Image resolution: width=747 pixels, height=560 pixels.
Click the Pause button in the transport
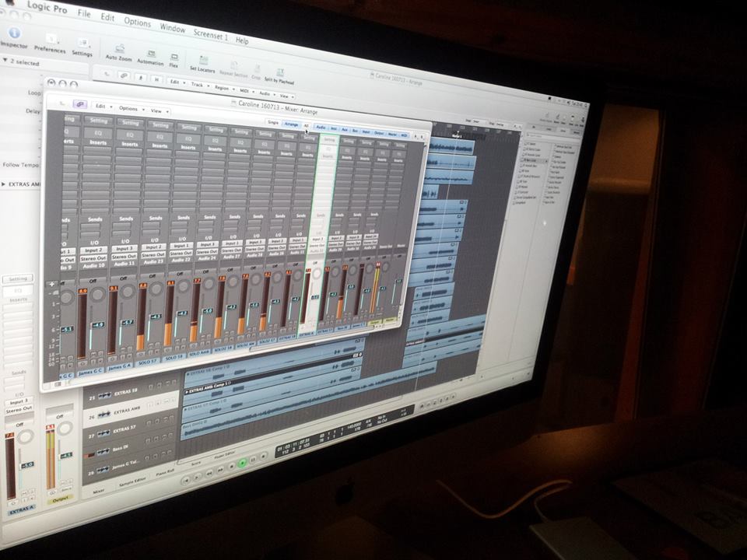[x=253, y=459]
